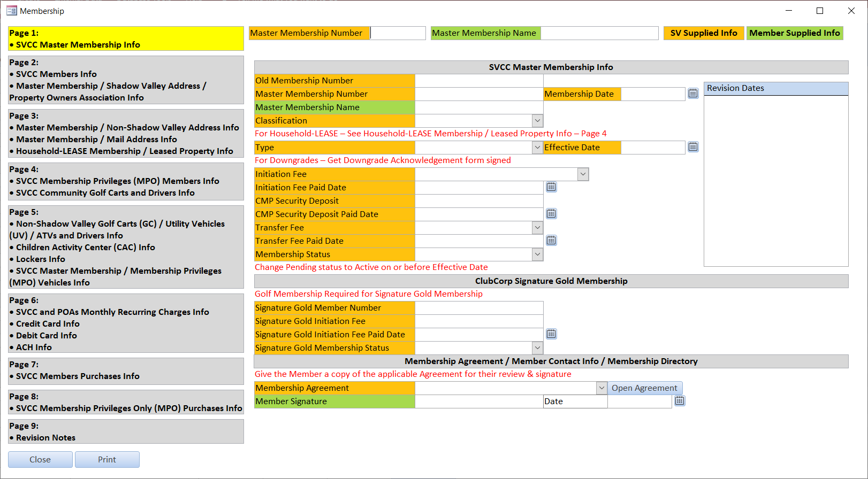Click the Close button

click(40, 460)
